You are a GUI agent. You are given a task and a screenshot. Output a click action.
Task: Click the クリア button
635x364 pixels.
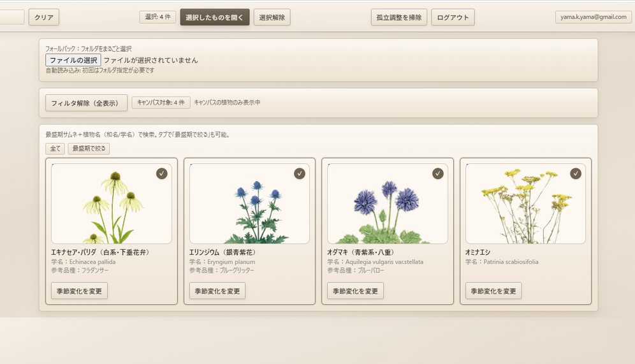pyautogui.click(x=44, y=17)
